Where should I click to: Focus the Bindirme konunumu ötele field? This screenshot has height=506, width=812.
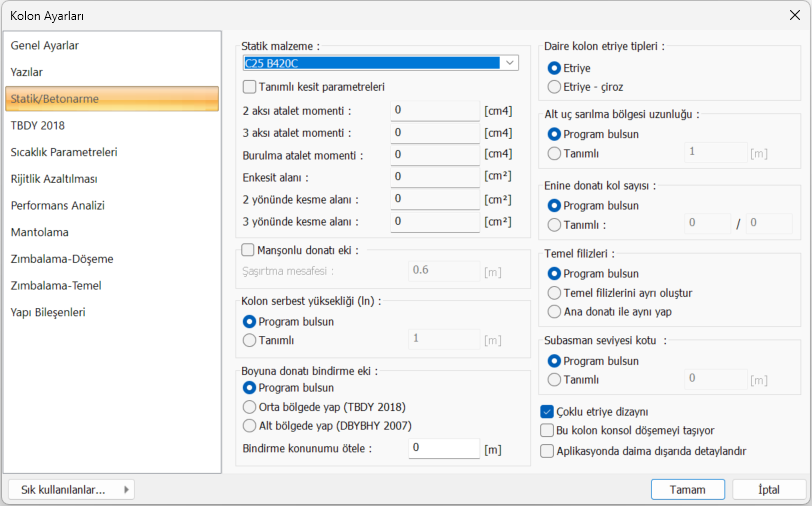445,449
